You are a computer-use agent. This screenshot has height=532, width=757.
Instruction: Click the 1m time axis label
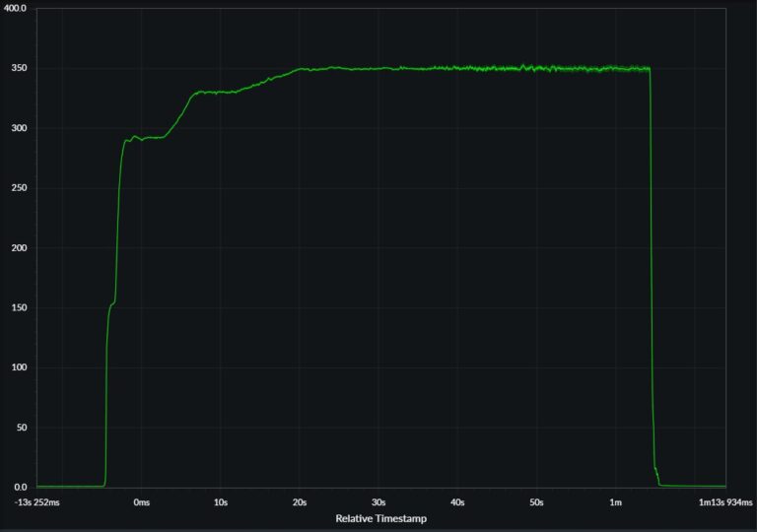pos(615,502)
